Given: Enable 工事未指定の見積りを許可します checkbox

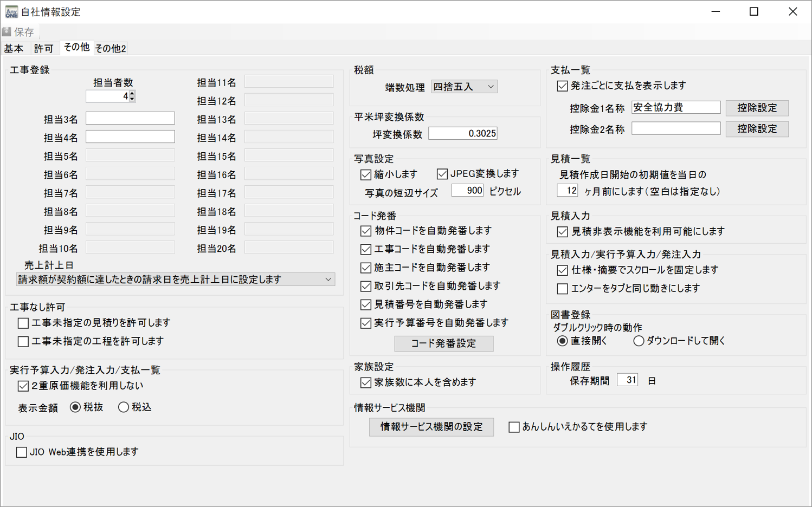Looking at the screenshot, I should (x=23, y=323).
